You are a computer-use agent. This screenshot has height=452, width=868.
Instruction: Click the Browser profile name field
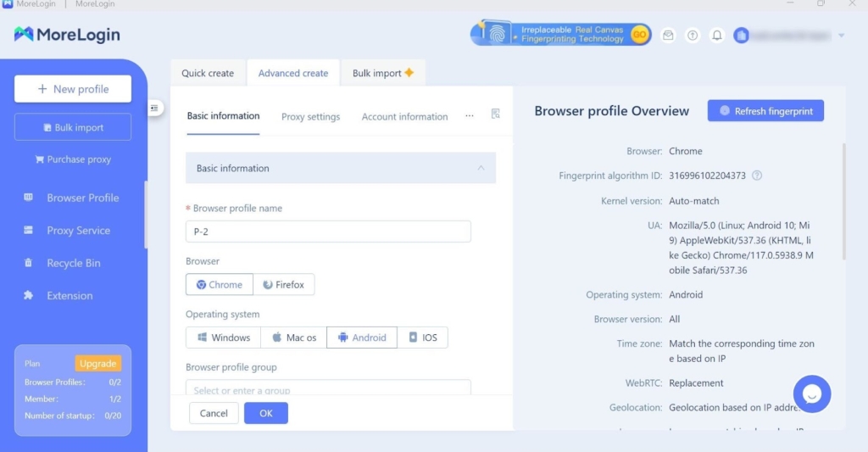[328, 232]
